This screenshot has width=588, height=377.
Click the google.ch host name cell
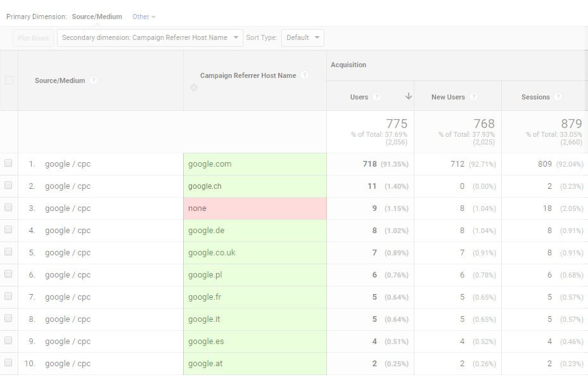pyautogui.click(x=255, y=186)
